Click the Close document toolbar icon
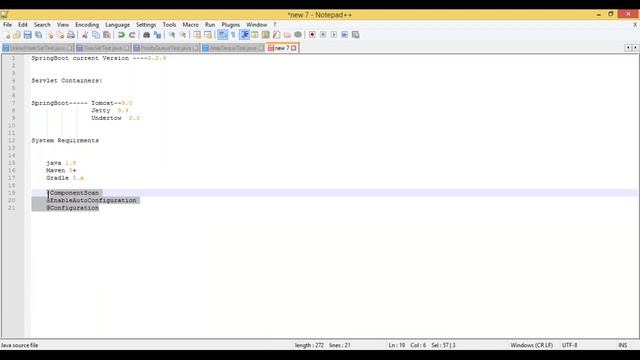This screenshot has width=640, height=360. tap(49, 35)
